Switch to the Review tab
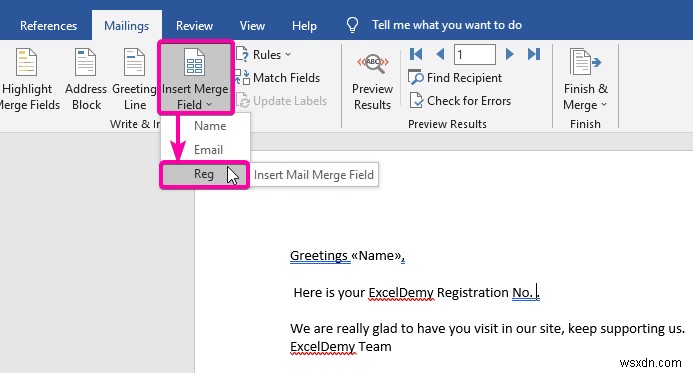693x373 pixels. pyautogui.click(x=194, y=26)
